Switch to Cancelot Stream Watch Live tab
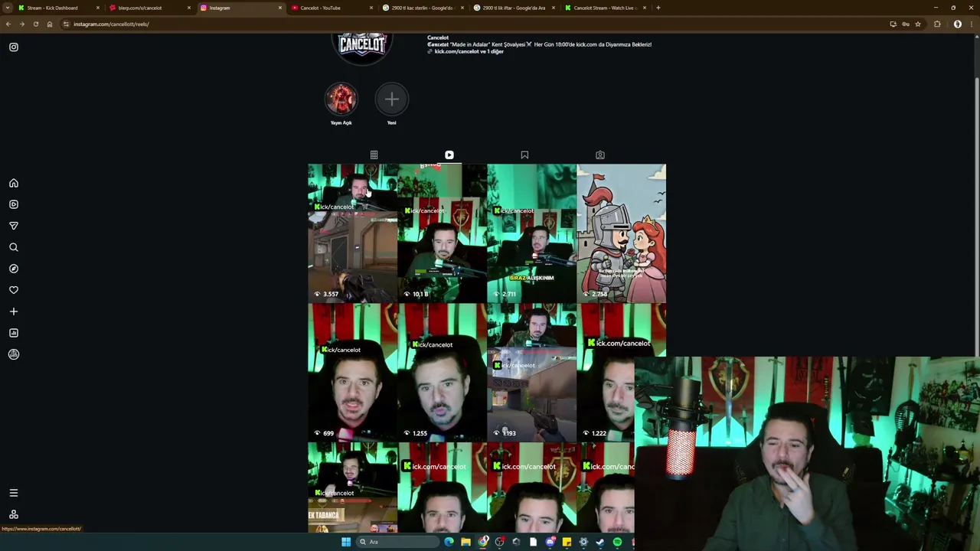 coord(604,8)
